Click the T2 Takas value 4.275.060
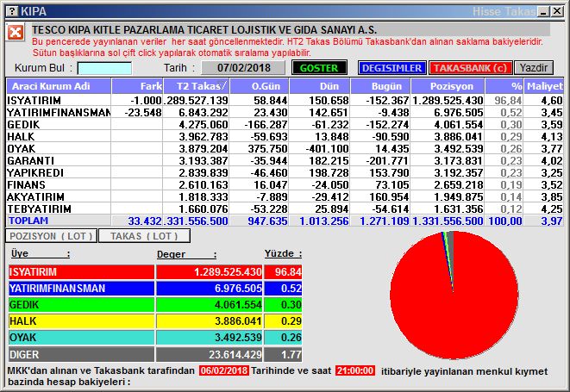This screenshot has height=392, width=570. click(x=204, y=125)
